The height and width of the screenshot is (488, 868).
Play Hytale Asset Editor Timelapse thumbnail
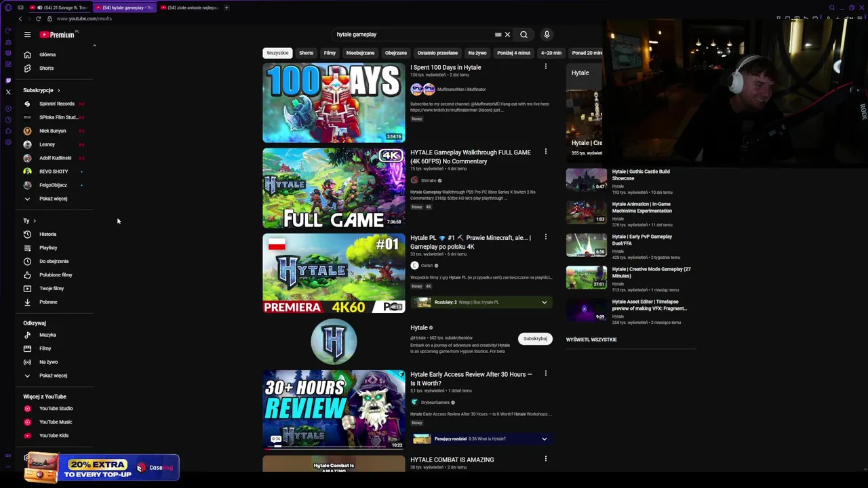tap(587, 310)
